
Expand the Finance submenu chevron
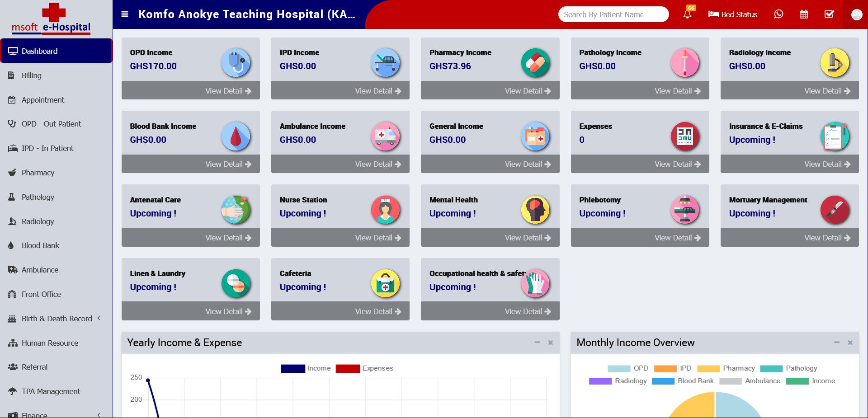pos(99,414)
